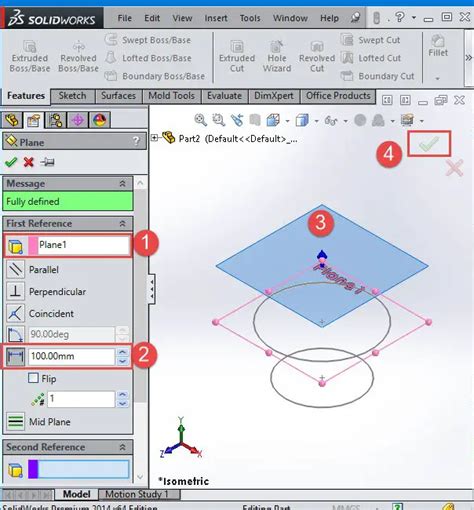Expand the Part2 tree node
The image size is (474, 510).
click(x=154, y=137)
